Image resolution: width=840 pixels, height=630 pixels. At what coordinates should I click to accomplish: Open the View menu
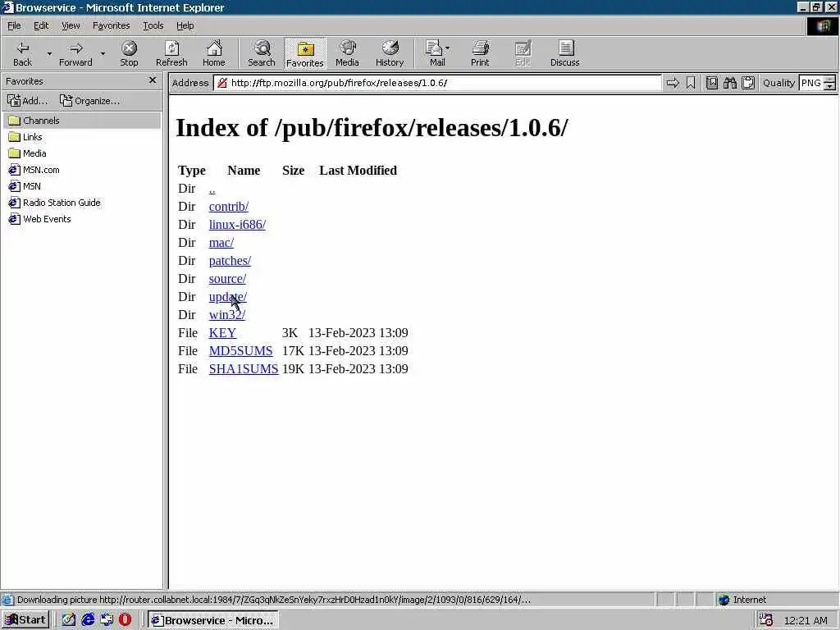tap(71, 25)
